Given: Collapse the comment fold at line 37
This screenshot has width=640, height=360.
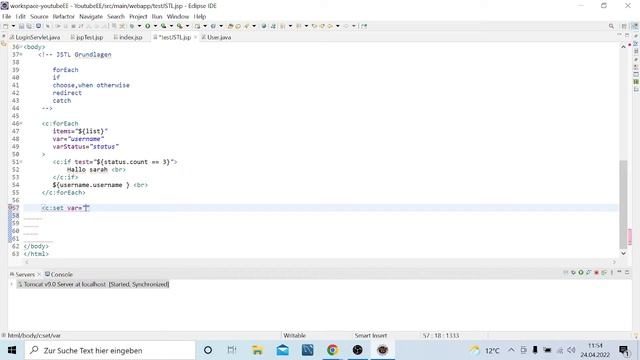Looking at the screenshot, I should [x=21, y=55].
